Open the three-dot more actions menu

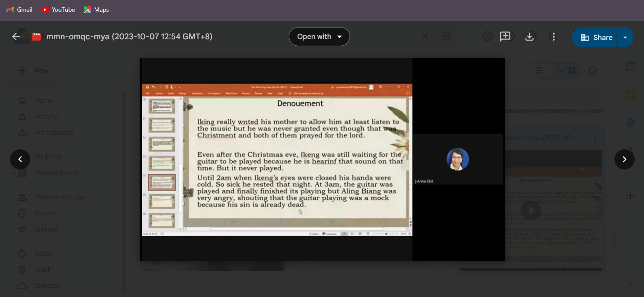(x=553, y=37)
